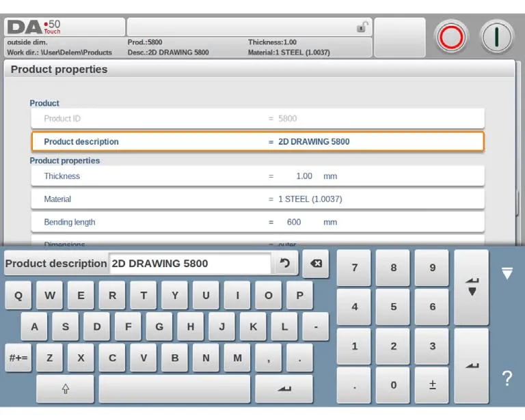Toggle the Shift key on keyboard
This screenshot has width=525, height=420.
coord(65,389)
